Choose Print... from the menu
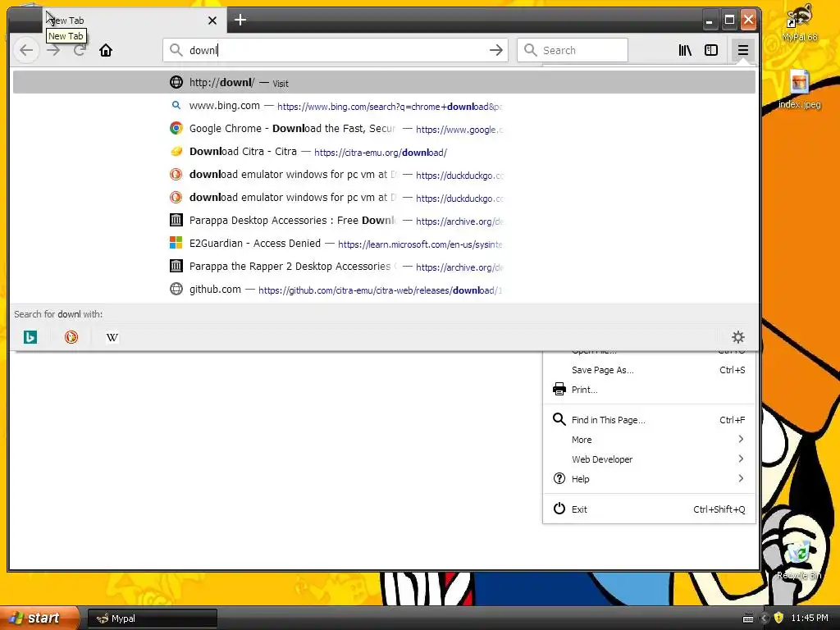The height and width of the screenshot is (630, 840). 649,390
